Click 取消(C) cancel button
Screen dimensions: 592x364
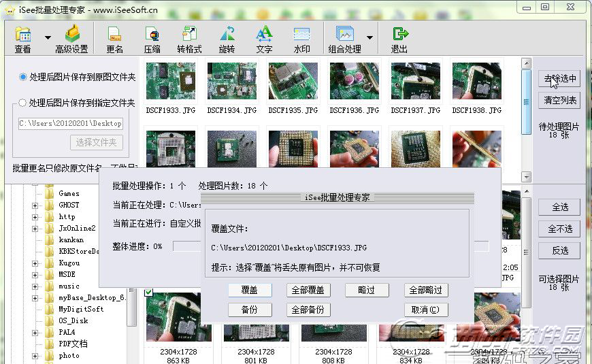[426, 310]
